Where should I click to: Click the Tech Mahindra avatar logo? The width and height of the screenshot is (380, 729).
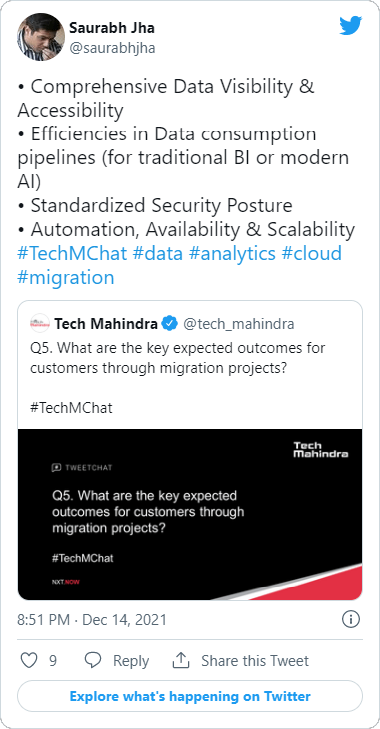(x=40, y=323)
